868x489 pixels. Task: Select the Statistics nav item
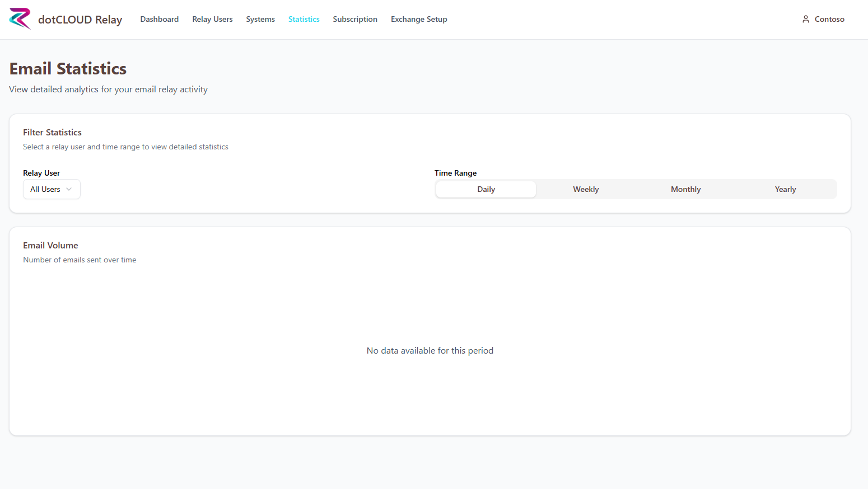[304, 19]
